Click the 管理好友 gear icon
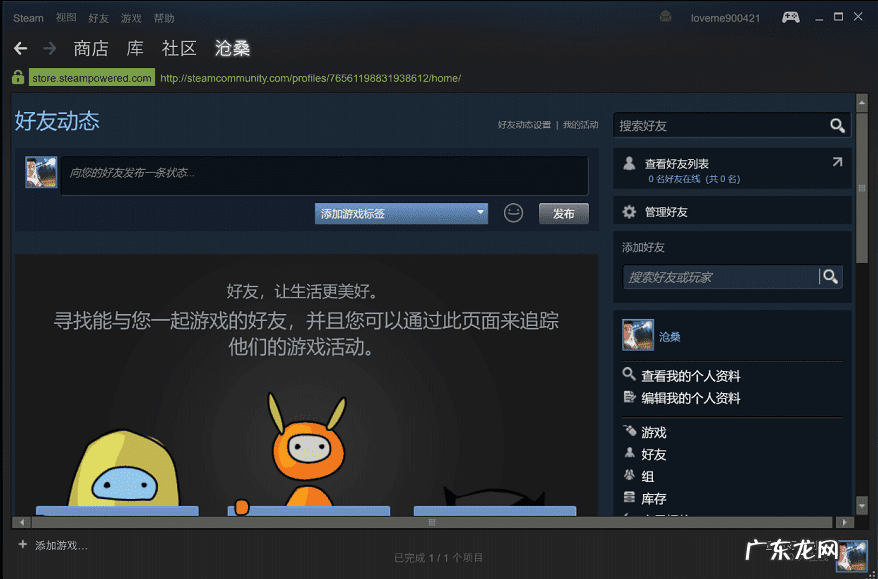Screen dimensions: 878x579 629,212
